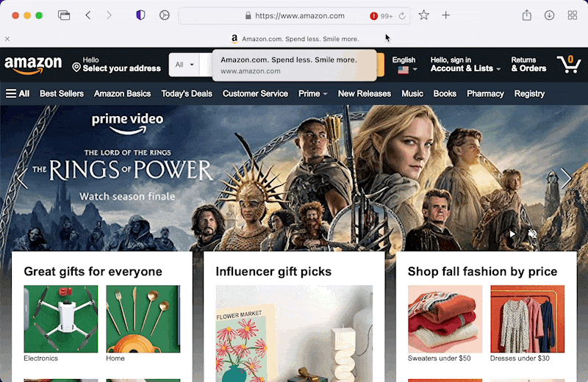Image resolution: width=588 pixels, height=382 pixels.
Task: Bookmark this page with the star icon
Action: [424, 15]
